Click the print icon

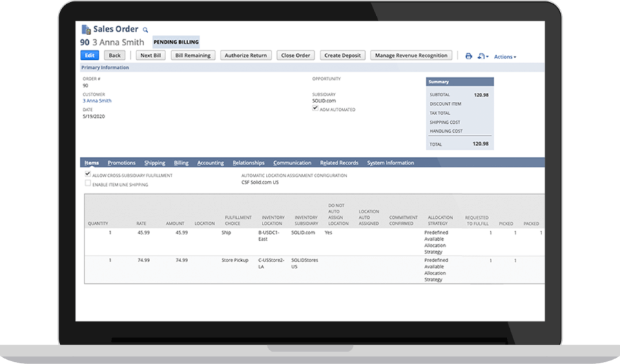point(468,56)
